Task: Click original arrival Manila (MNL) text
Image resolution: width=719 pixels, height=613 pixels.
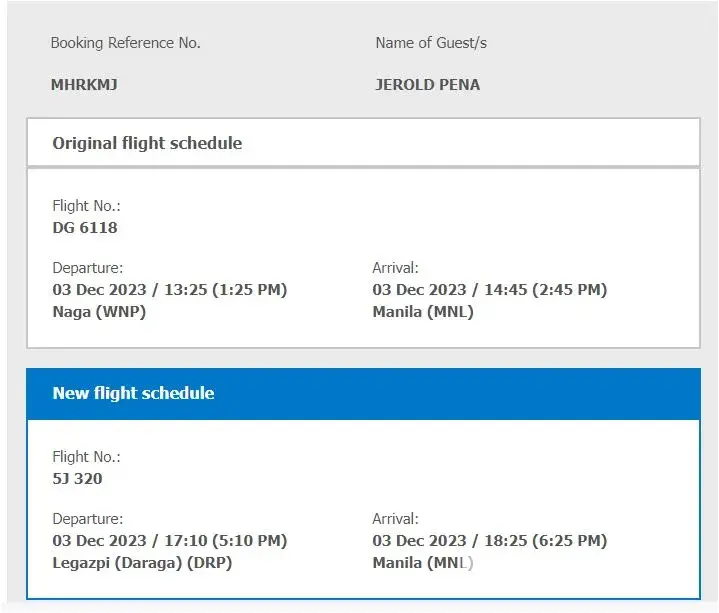Action: click(423, 311)
